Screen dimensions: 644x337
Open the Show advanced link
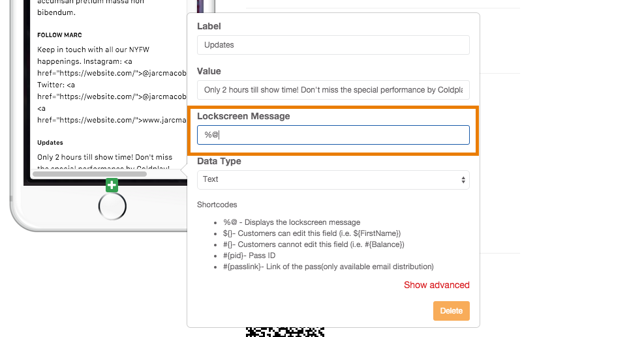(437, 285)
